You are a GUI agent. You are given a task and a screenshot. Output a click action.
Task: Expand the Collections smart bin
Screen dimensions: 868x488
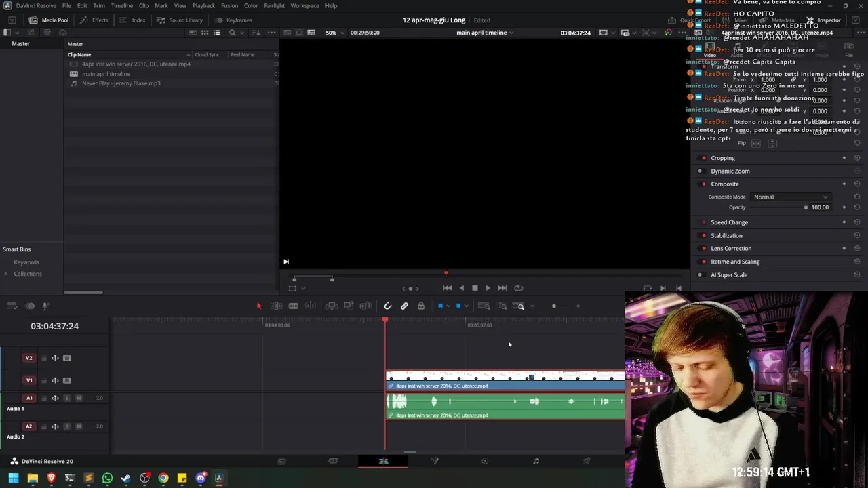[x=6, y=274]
